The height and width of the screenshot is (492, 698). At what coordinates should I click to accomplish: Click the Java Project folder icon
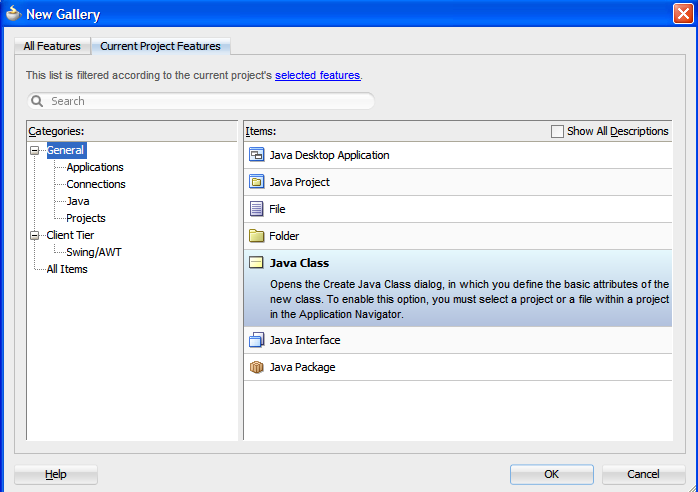pos(256,182)
